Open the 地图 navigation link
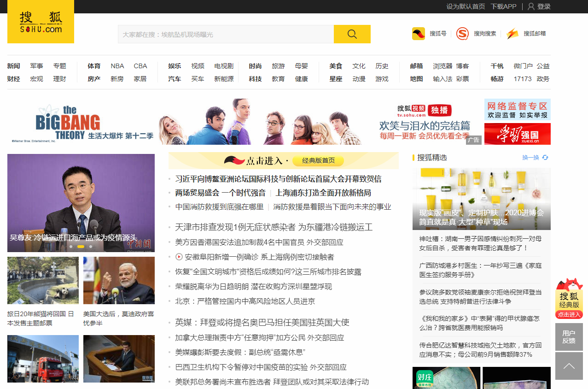588x389 pixels. tap(417, 79)
